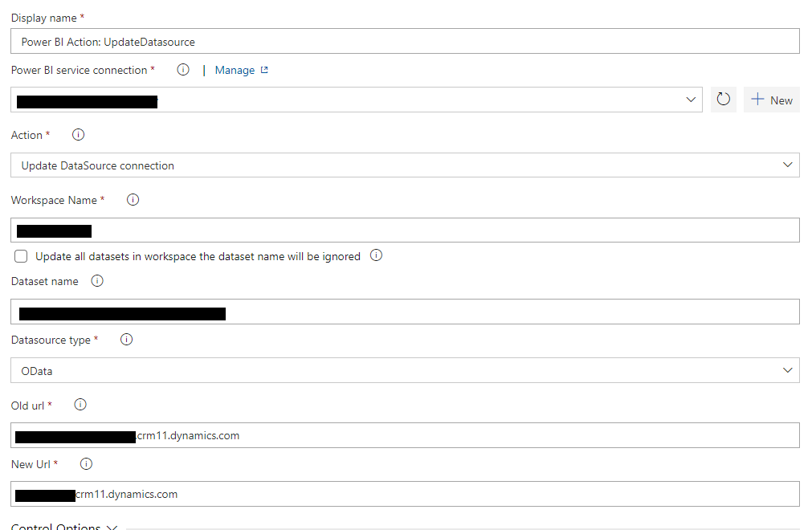
Task: Show Workspace Name info tooltip
Action: click(x=133, y=200)
